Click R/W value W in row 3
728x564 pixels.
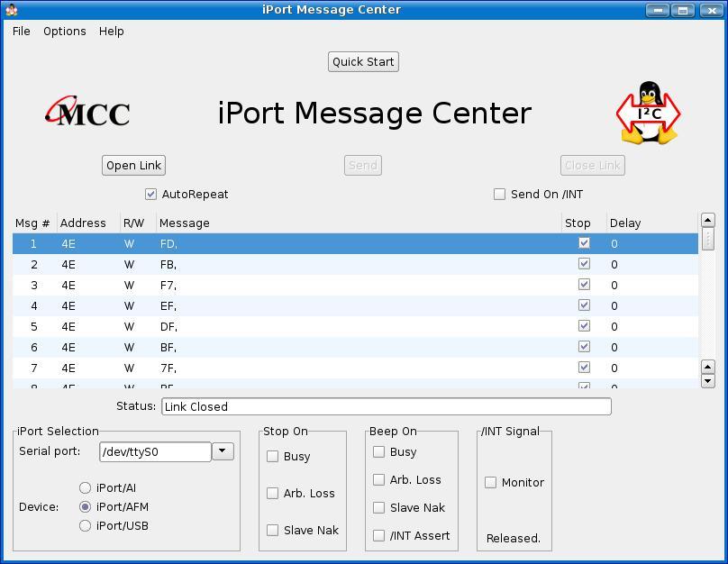click(x=129, y=285)
